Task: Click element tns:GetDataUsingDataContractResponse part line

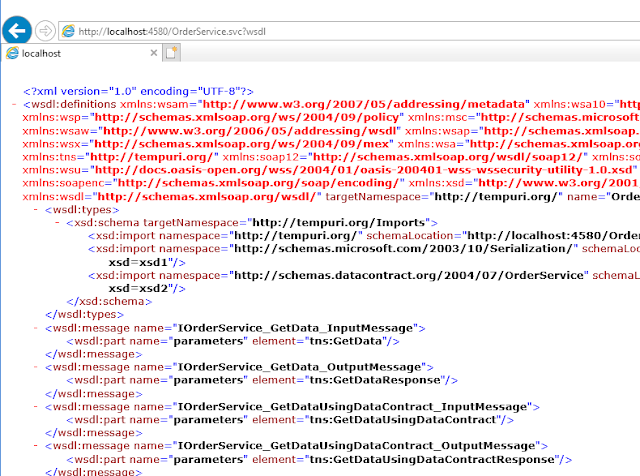Action: click(319, 460)
